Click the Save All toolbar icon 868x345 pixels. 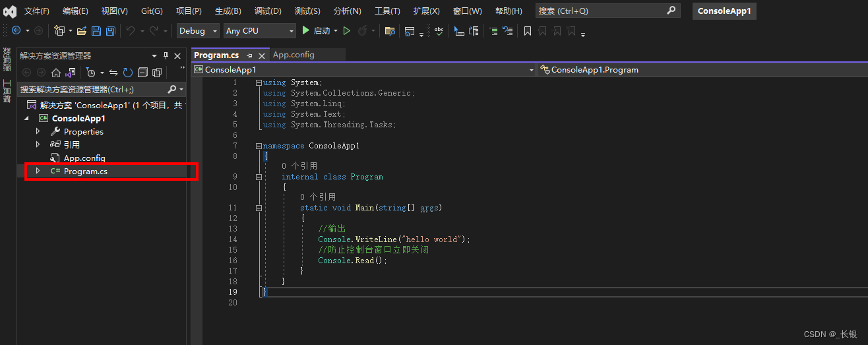click(x=111, y=31)
